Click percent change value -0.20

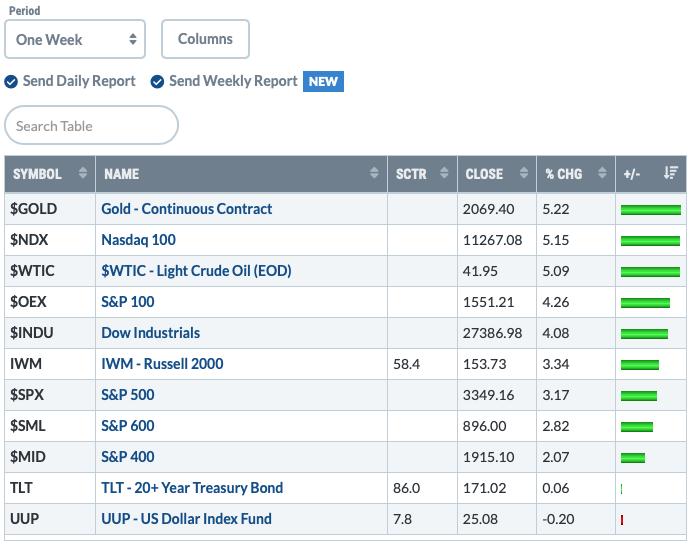pyautogui.click(x=558, y=519)
